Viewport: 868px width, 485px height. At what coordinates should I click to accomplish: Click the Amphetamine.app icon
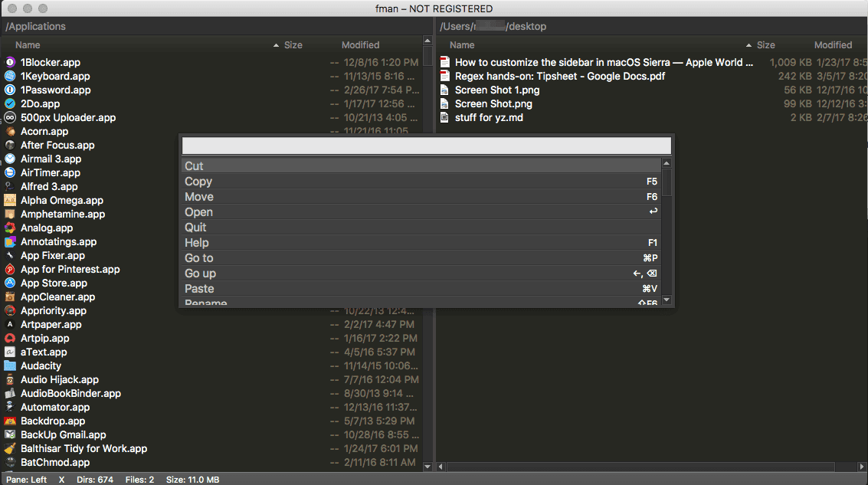[10, 214]
